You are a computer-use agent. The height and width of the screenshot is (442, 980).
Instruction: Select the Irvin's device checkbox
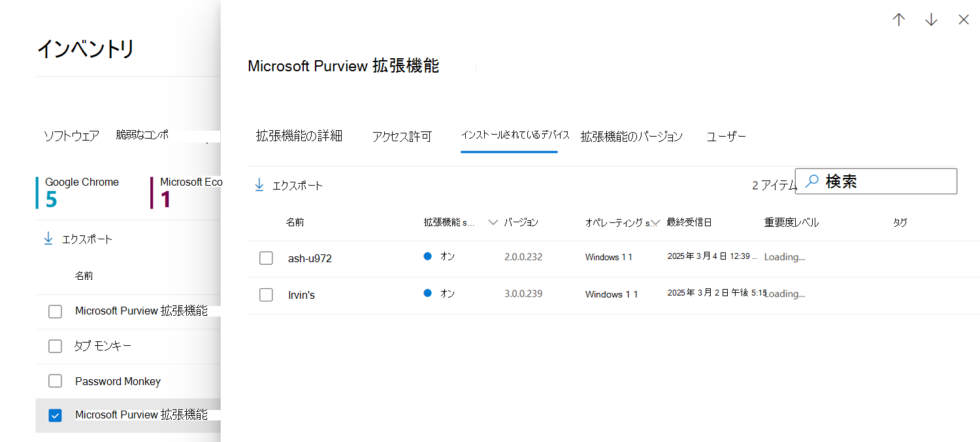[x=266, y=295]
